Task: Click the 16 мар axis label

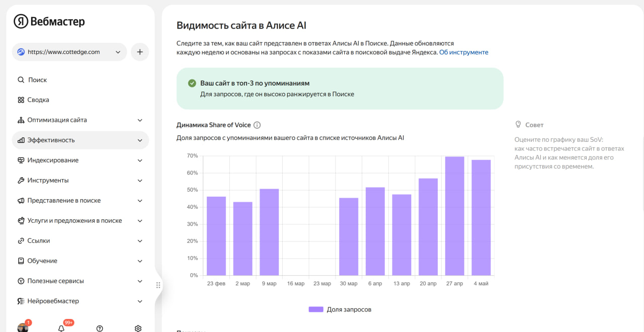Action: pos(296,284)
